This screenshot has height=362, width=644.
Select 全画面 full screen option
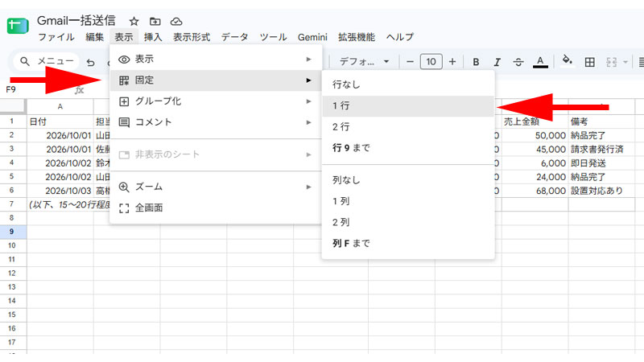pyautogui.click(x=215, y=208)
